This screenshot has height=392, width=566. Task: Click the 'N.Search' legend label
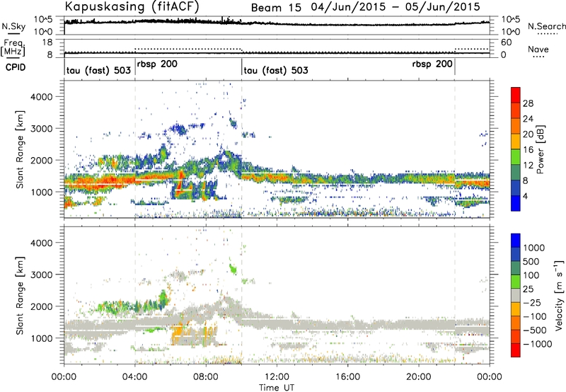click(546, 26)
